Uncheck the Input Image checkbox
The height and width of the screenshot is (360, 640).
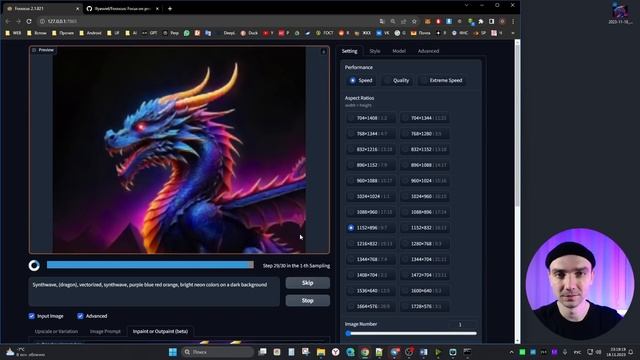[x=32, y=316]
